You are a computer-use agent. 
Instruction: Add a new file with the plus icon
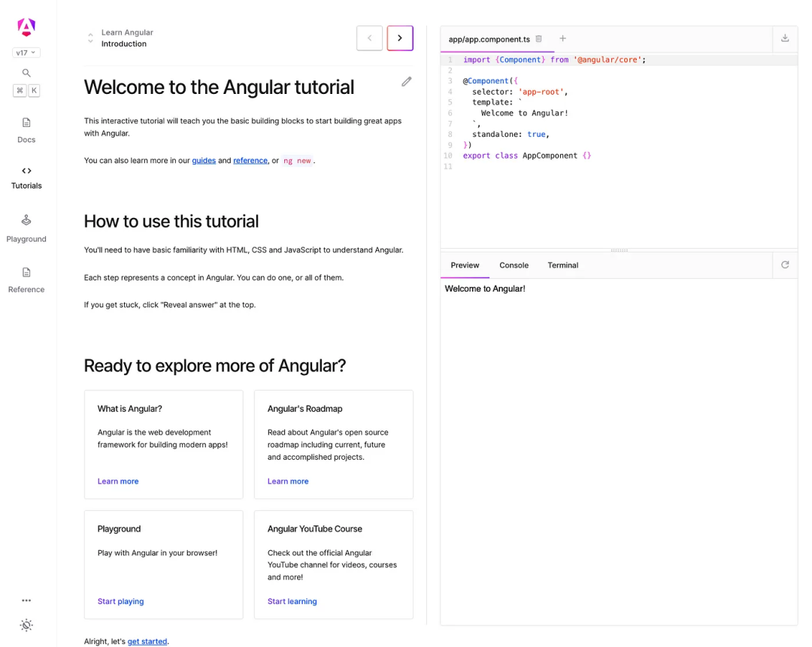563,38
